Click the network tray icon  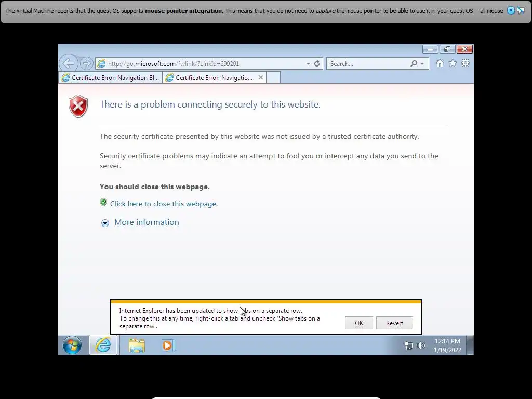point(409,345)
